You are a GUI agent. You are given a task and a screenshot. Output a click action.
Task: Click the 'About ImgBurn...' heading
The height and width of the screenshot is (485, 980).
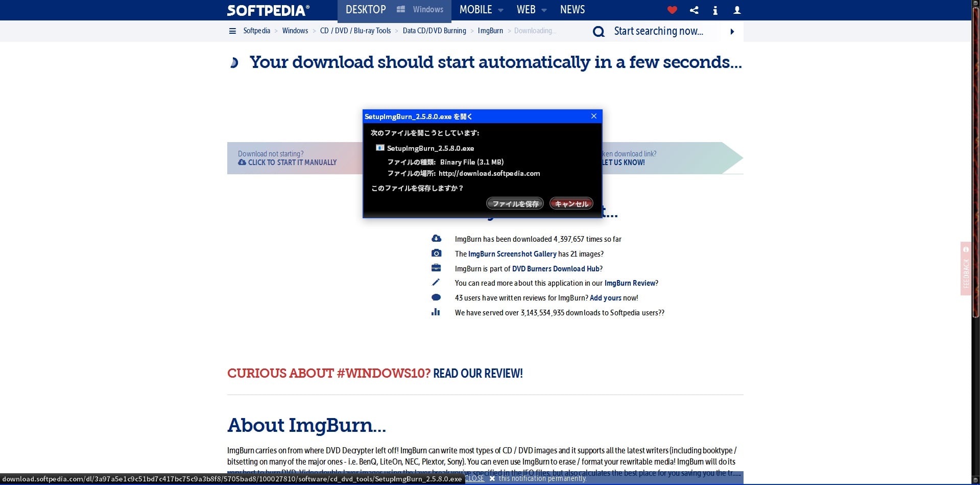(306, 425)
